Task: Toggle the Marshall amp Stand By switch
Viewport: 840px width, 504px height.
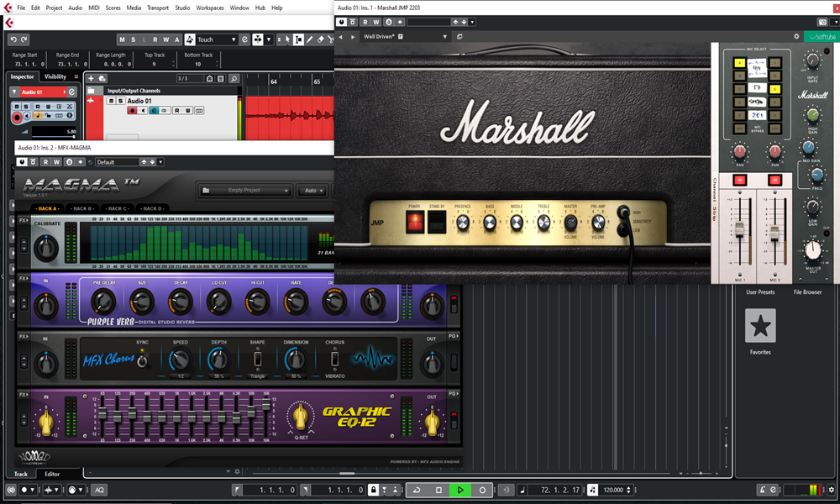Action: [436, 221]
